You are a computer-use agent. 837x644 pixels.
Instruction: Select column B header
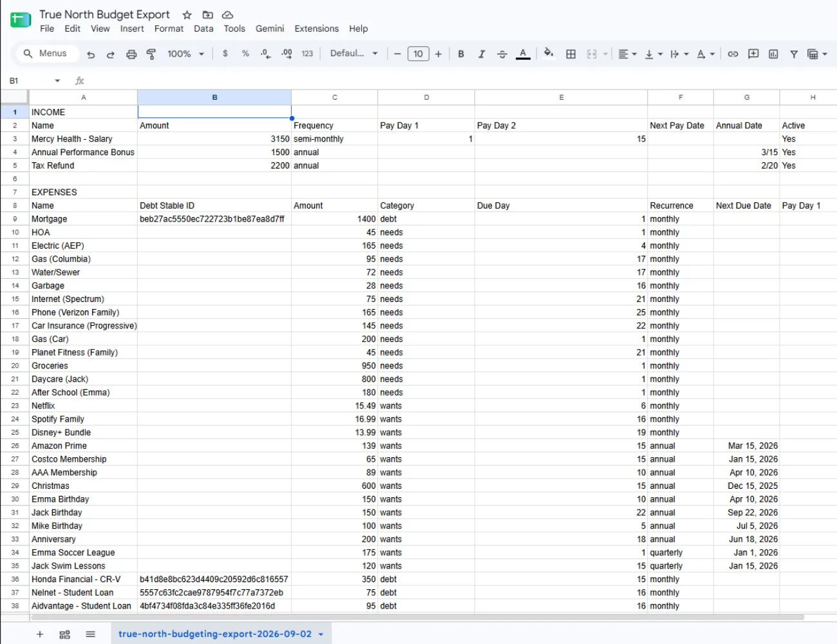(214, 97)
